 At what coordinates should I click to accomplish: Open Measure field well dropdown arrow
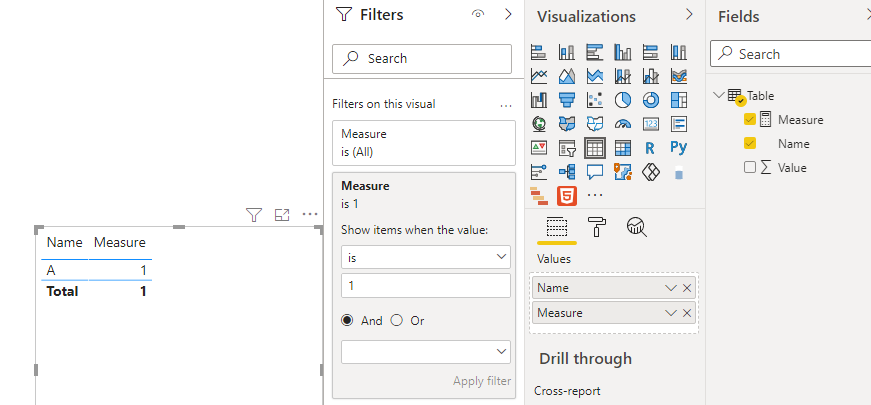click(670, 313)
